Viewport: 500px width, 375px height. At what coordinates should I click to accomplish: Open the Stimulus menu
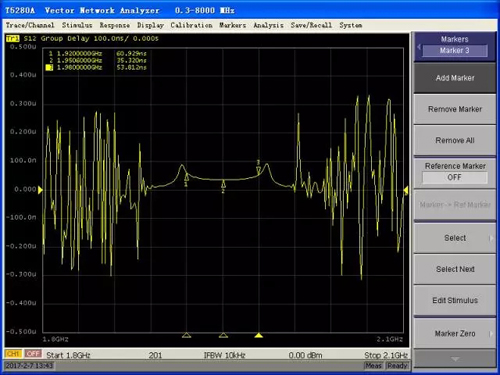point(77,25)
